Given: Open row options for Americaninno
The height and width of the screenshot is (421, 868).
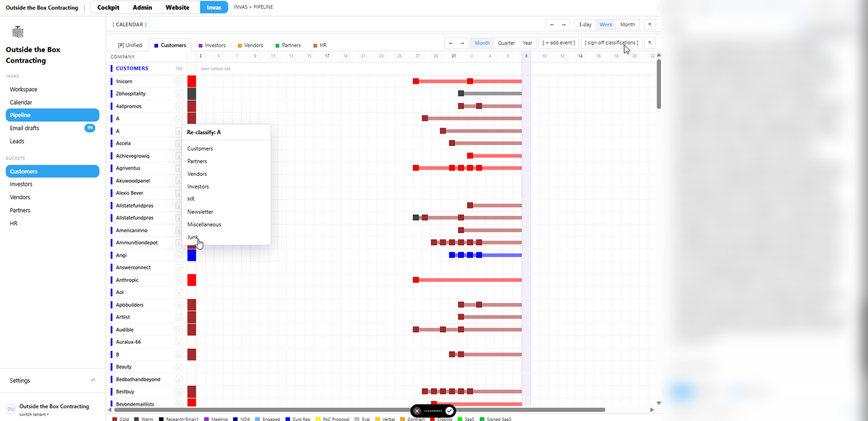Looking at the screenshot, I should click(x=179, y=230).
